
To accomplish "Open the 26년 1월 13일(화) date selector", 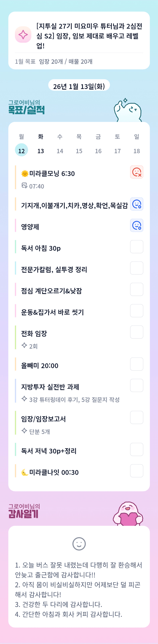I will [x=79, y=86].
